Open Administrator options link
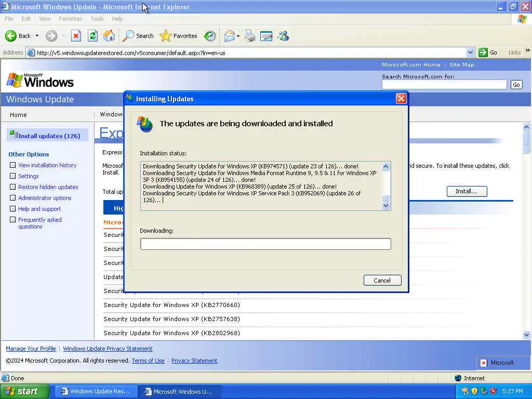532x399 pixels. 45,198
